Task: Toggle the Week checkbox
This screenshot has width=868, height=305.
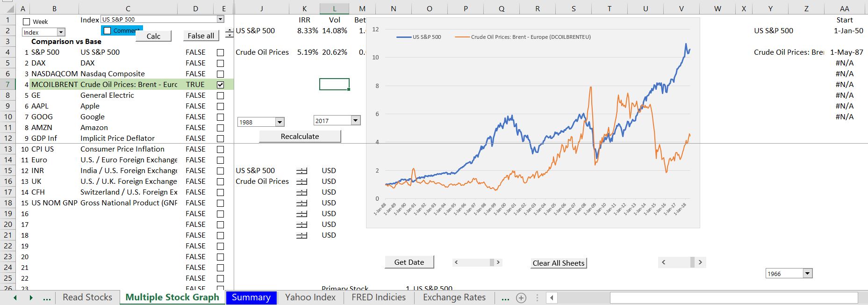Action: (x=27, y=22)
